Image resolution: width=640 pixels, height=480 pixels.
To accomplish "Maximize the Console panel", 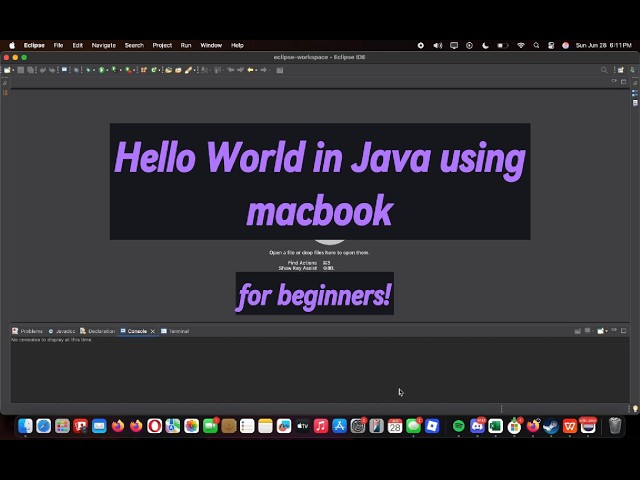I will click(624, 331).
